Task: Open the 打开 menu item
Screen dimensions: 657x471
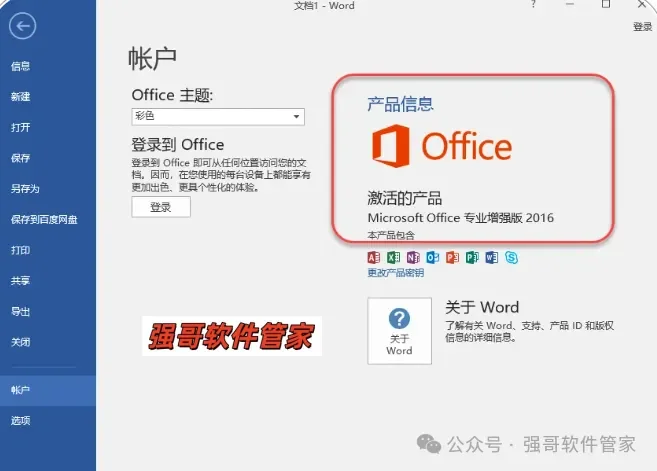Action: click(21, 127)
